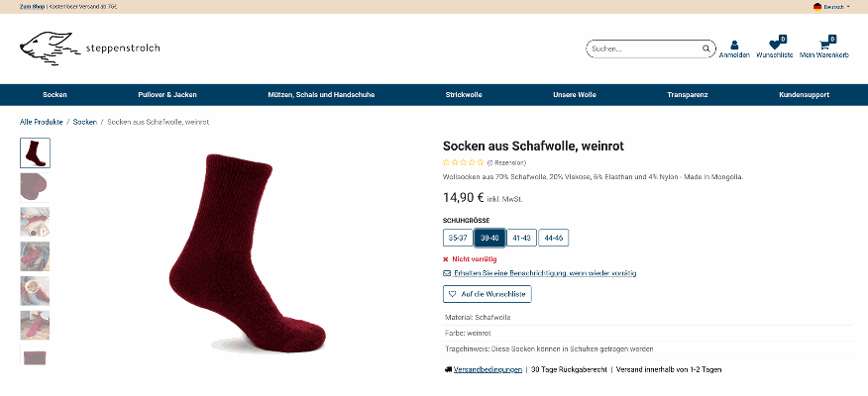
Task: Add to wishlist with Auf die Wunschliste
Action: [488, 294]
